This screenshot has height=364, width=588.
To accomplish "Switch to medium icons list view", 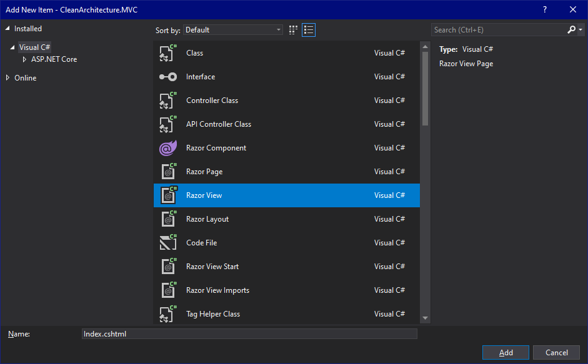I will click(309, 30).
